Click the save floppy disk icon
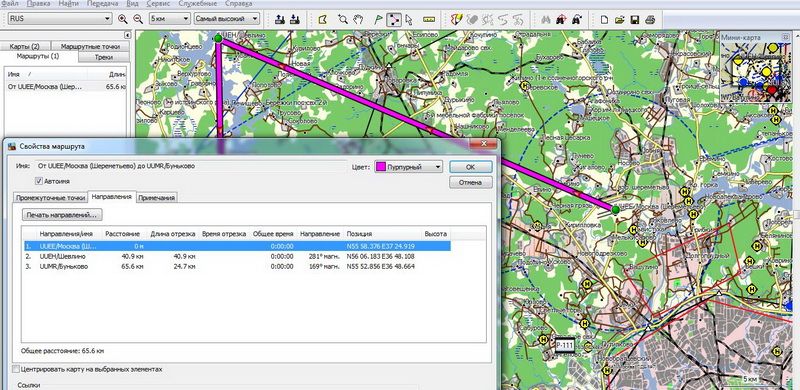Screen dimensions: 800x390 pos(635,19)
